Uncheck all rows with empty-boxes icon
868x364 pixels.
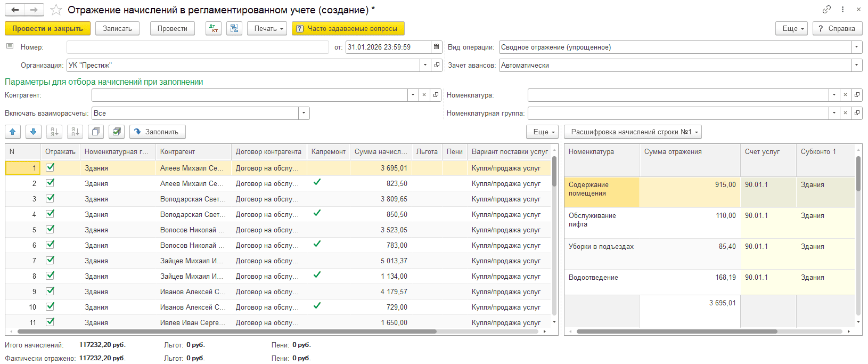96,132
